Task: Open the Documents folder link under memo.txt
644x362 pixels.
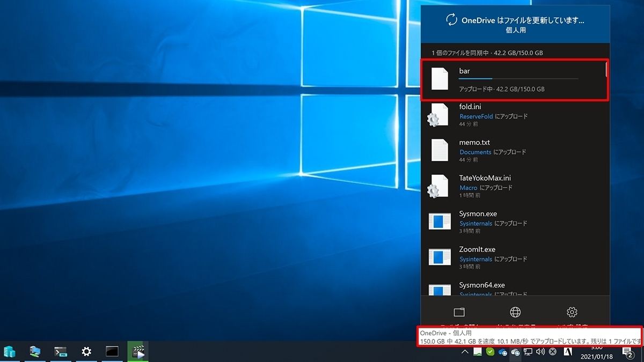Action: (475, 152)
